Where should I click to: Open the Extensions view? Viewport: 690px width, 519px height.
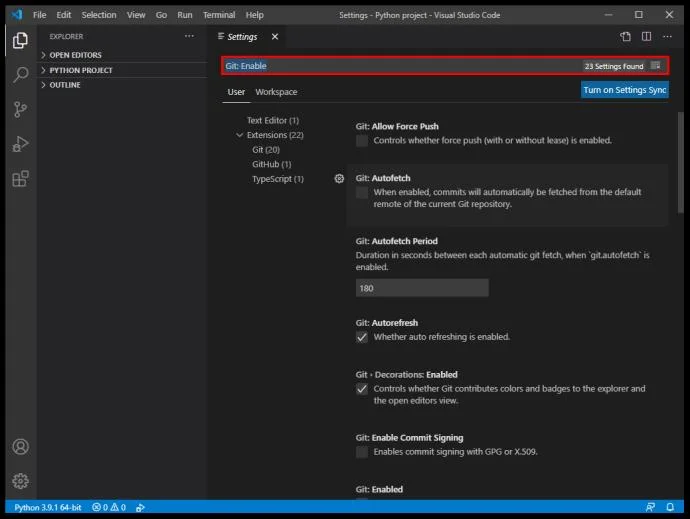(x=20, y=179)
